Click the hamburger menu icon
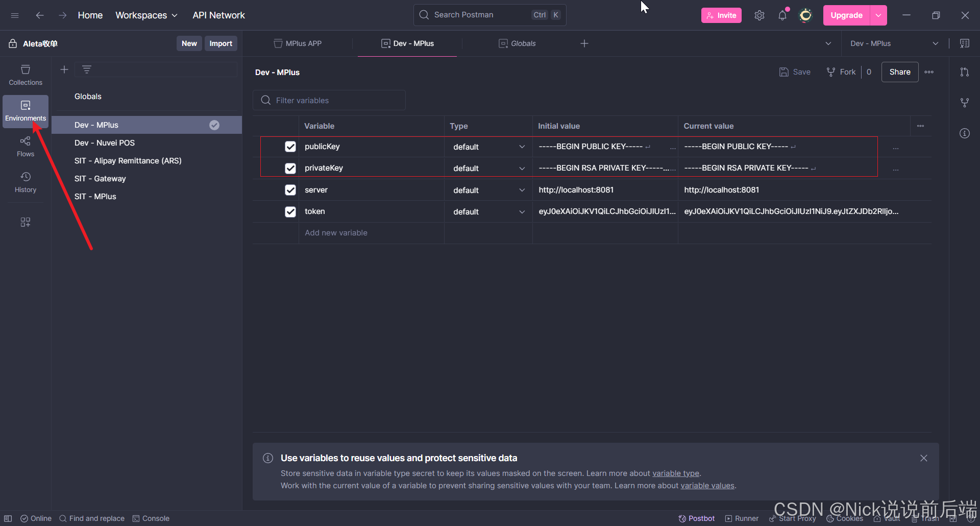This screenshot has width=980, height=526. 15,15
